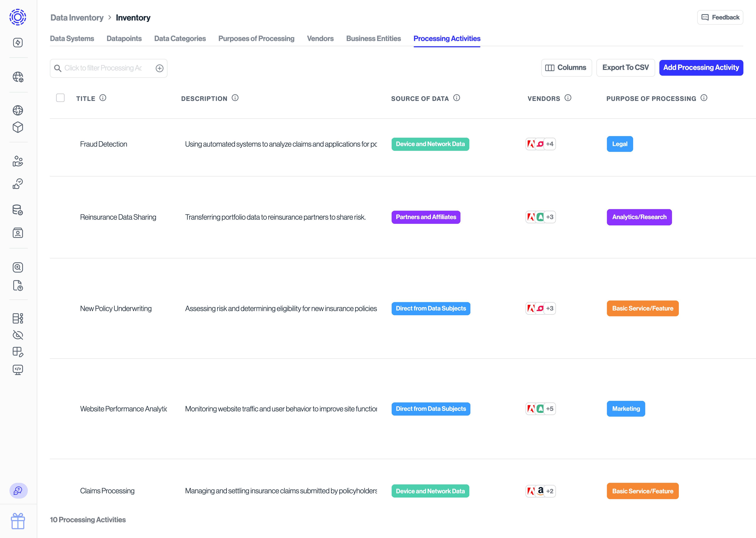Viewport: 756px width, 538px height.
Task: Open the crossed-out eye sidebar icon
Action: point(18,335)
